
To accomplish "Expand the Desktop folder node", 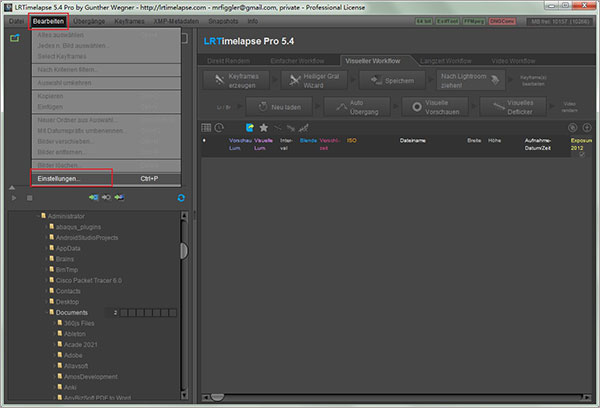I will [x=49, y=301].
